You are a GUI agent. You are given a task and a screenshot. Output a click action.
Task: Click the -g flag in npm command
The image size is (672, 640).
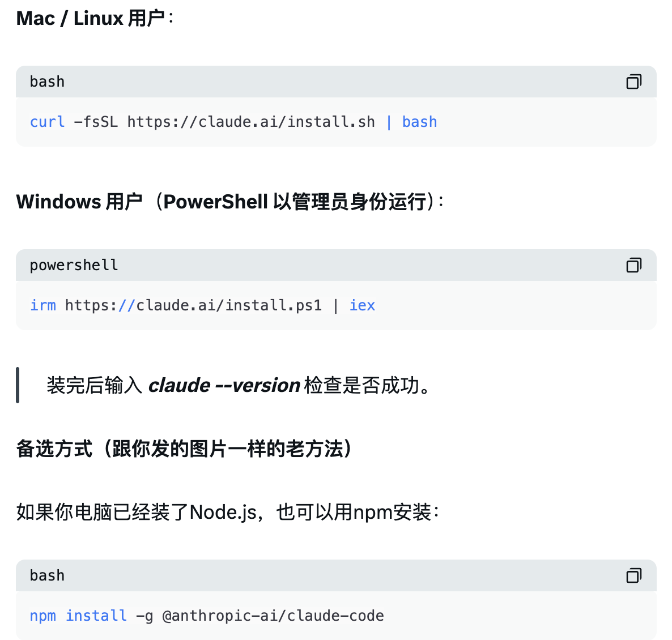click(144, 616)
